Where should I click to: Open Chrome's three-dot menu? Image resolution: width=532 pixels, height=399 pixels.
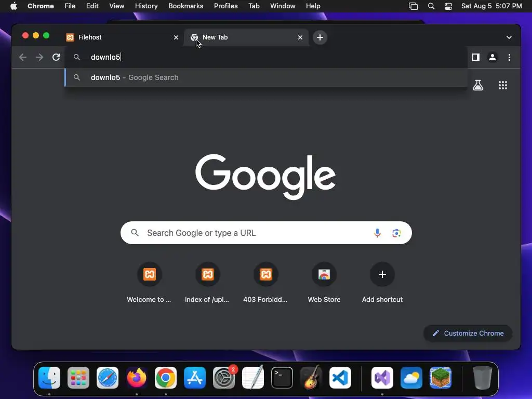[x=509, y=57]
